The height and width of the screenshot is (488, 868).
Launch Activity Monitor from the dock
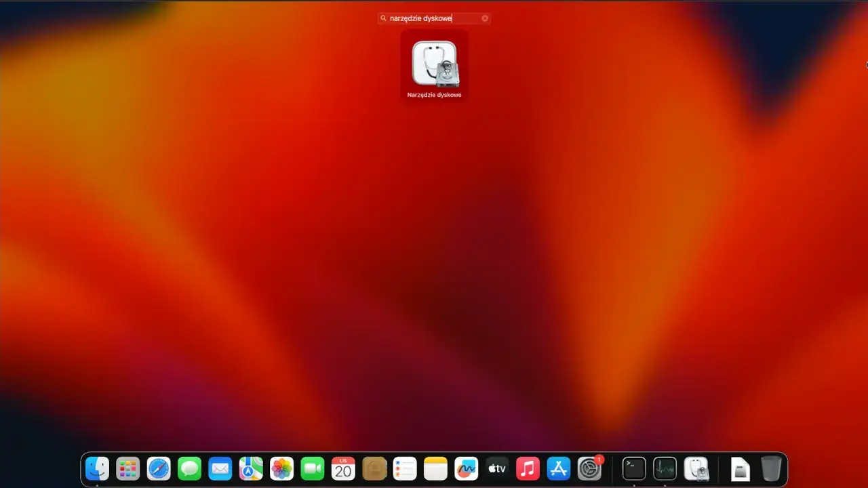(x=665, y=468)
